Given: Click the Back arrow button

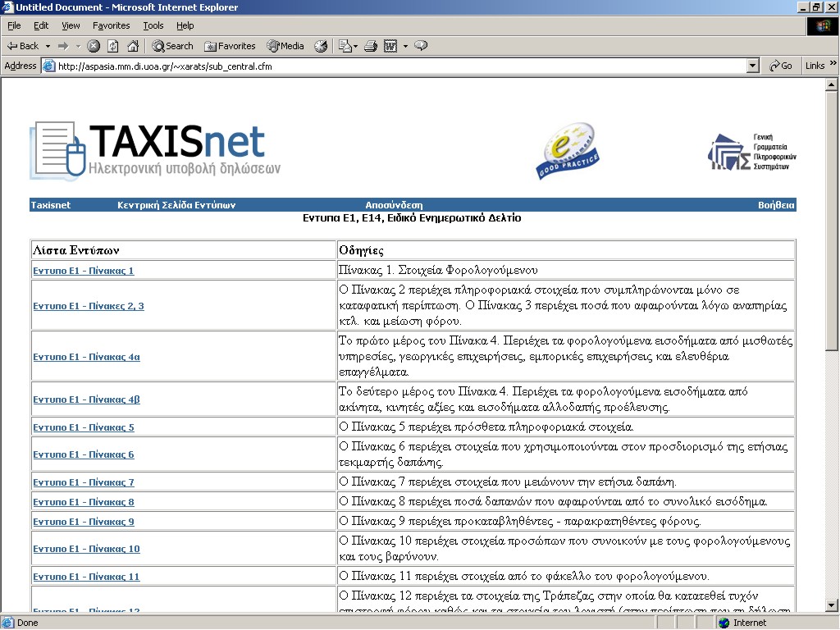Looking at the screenshot, I should point(22,46).
